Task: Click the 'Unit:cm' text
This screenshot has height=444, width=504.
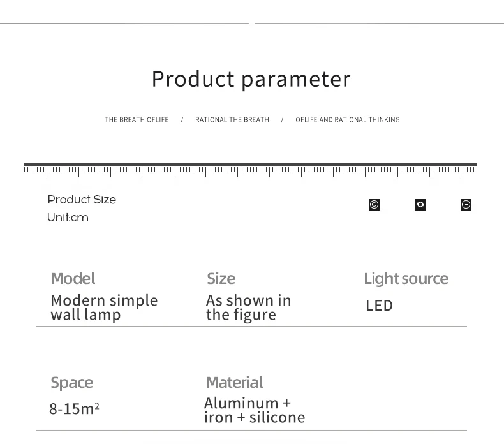Action: pyautogui.click(x=68, y=218)
